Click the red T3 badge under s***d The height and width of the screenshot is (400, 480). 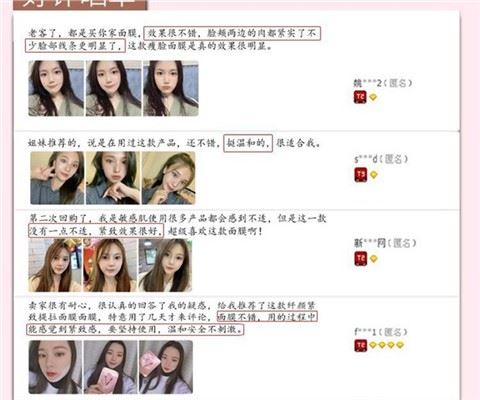(x=360, y=175)
